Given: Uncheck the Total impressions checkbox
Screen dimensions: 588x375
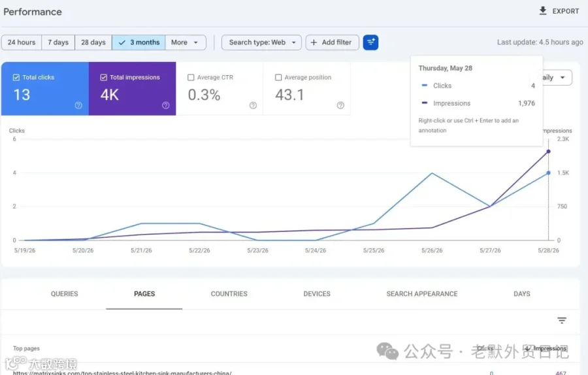Looking at the screenshot, I should pos(103,77).
